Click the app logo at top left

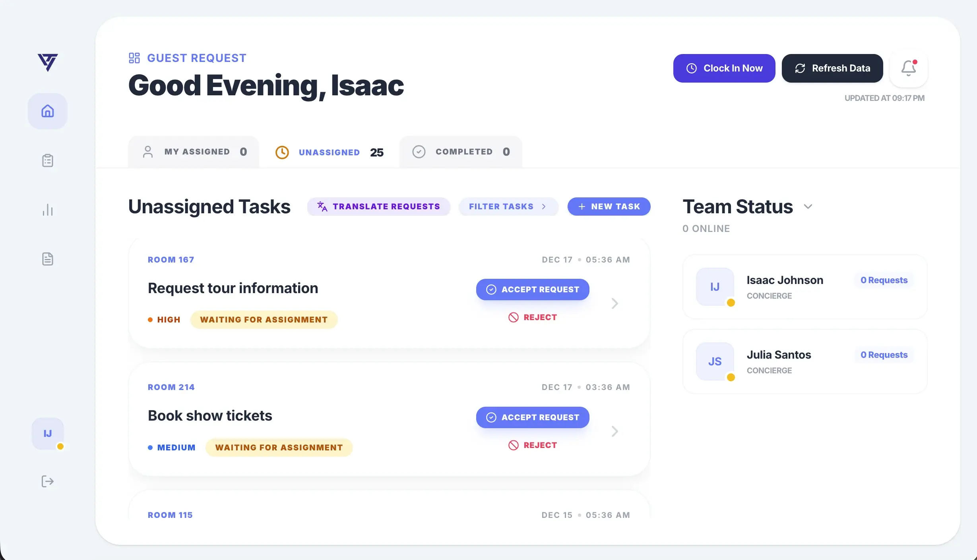pos(48,62)
